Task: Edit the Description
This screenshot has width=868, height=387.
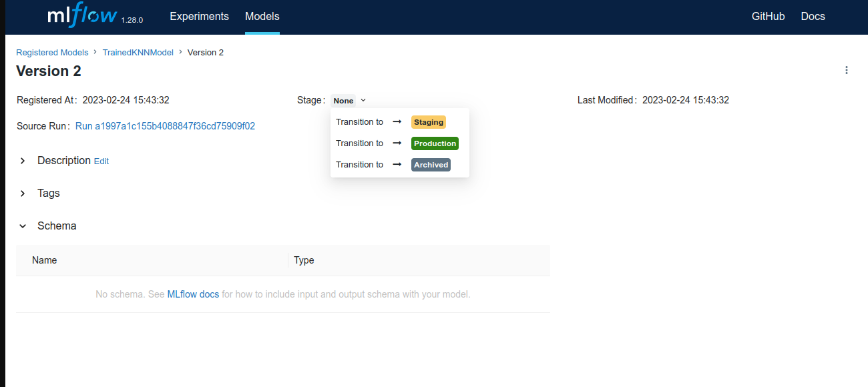Action: [101, 161]
